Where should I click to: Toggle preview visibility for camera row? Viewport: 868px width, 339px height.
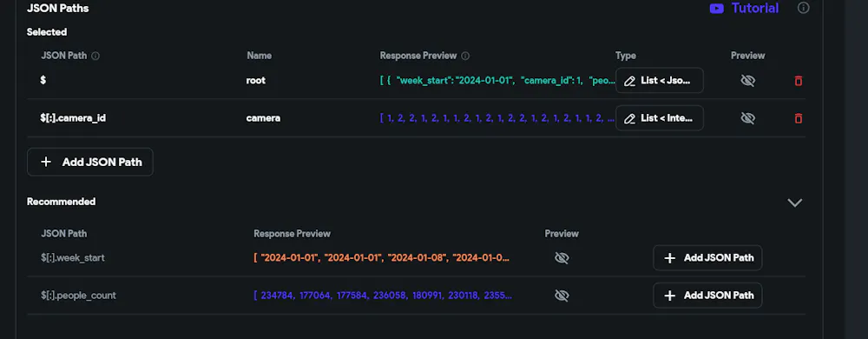pos(748,118)
